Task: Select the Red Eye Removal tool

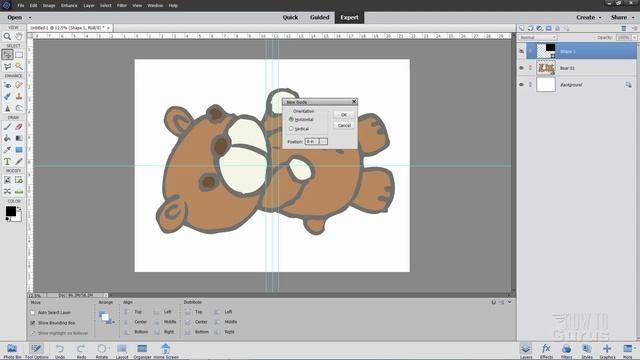Action: coord(7,85)
